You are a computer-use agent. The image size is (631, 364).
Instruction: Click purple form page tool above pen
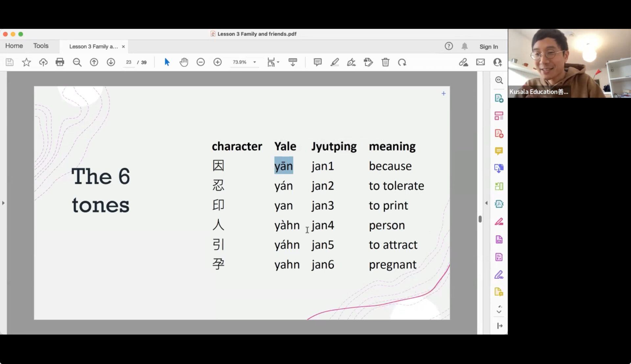(499, 257)
